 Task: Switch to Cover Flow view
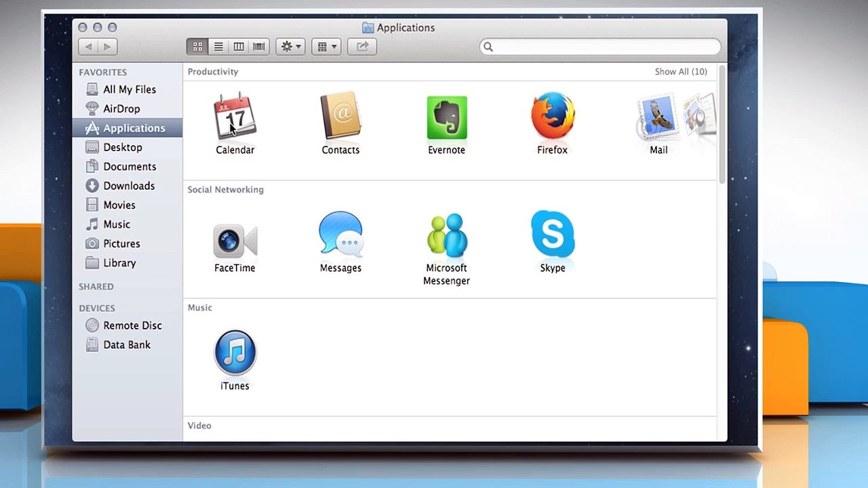click(x=259, y=47)
